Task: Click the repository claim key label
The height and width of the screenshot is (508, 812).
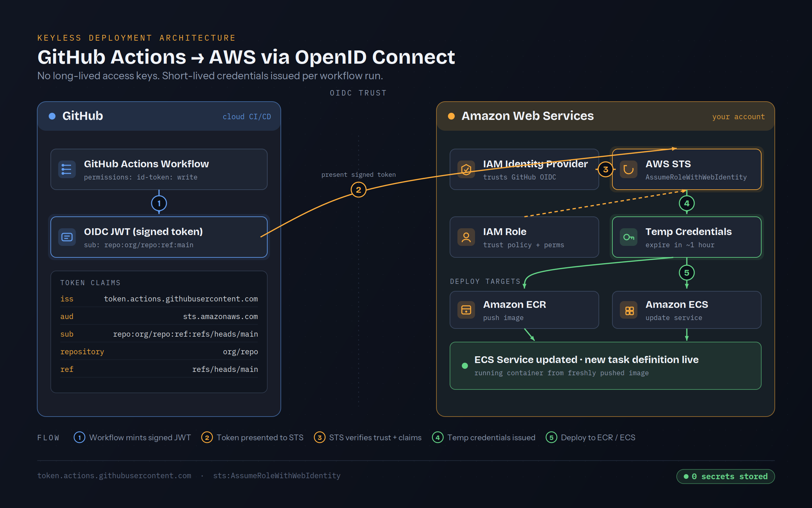Action: click(x=82, y=352)
